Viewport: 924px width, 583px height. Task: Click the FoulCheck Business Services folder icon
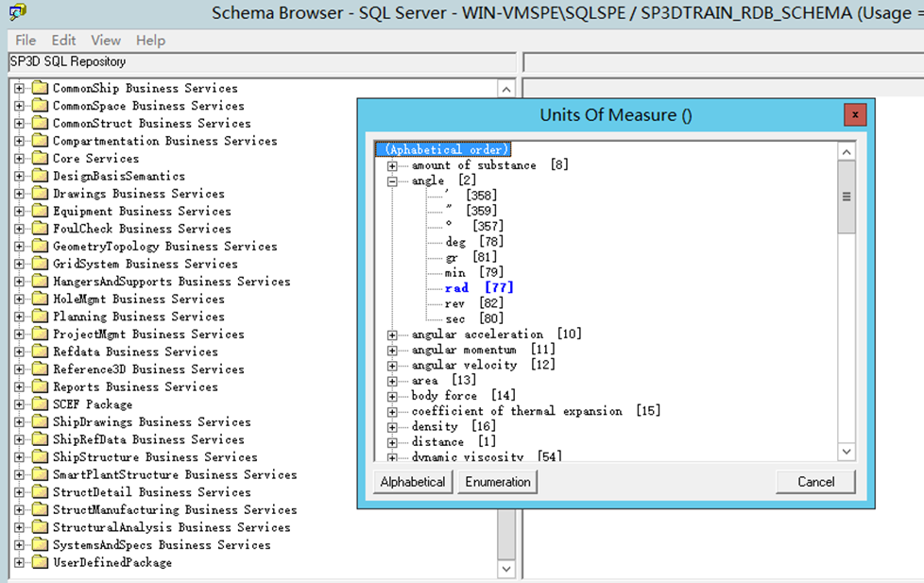(x=40, y=229)
